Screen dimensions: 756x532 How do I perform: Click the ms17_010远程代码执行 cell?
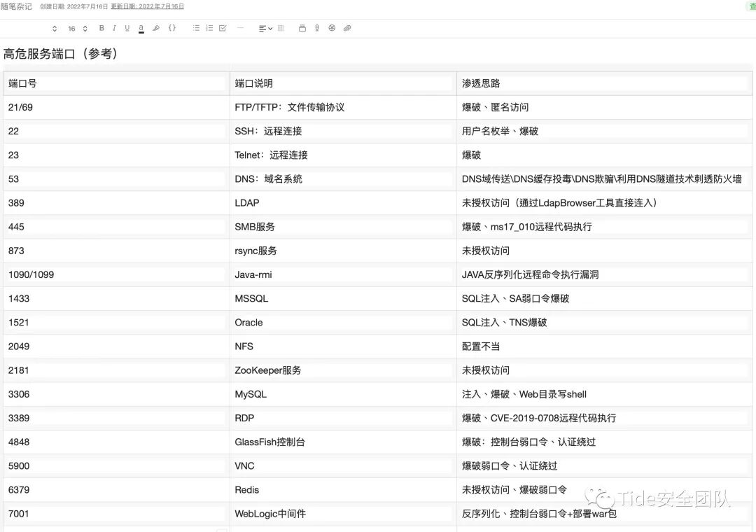605,227
